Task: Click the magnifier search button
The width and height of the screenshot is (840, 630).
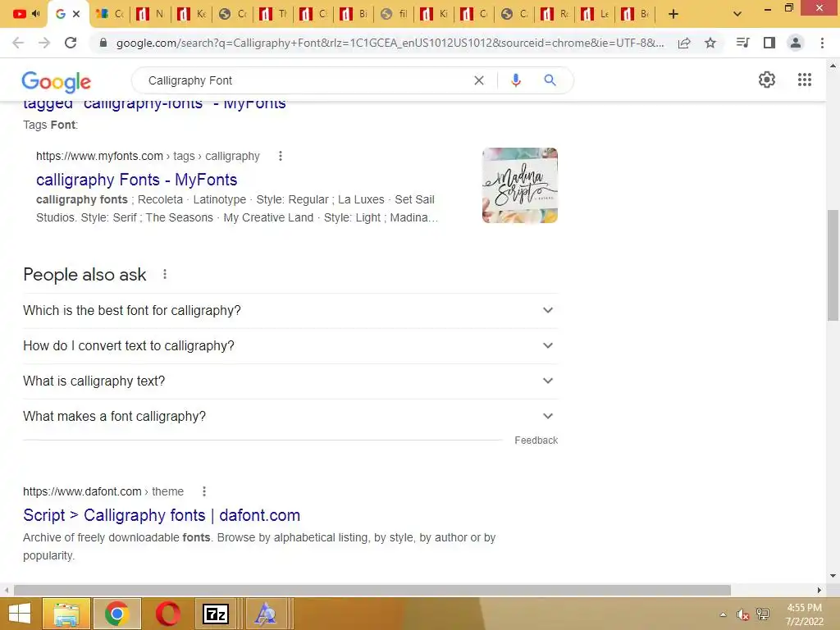Action: point(550,80)
